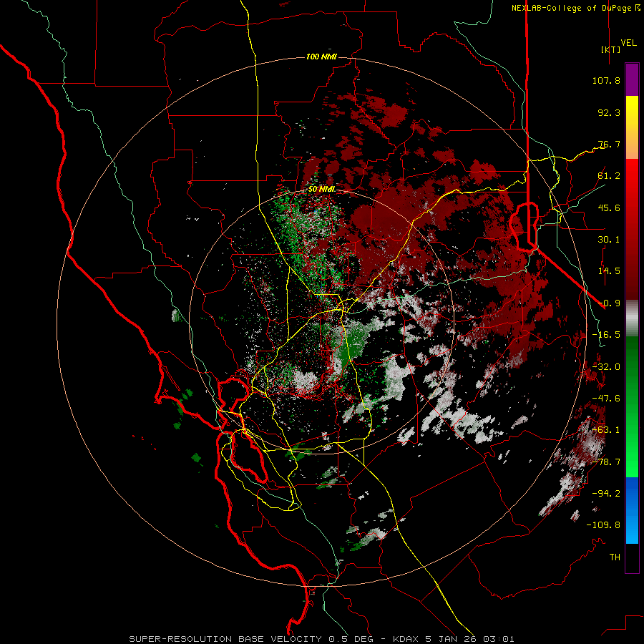Select the 14.5 velocity scale label

[609, 271]
